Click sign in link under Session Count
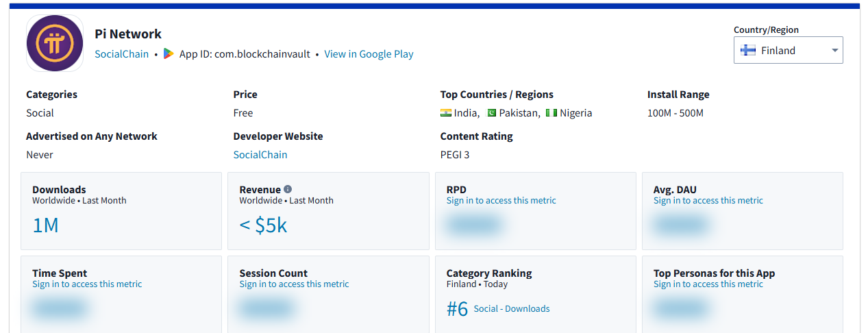868x333 pixels. (294, 284)
